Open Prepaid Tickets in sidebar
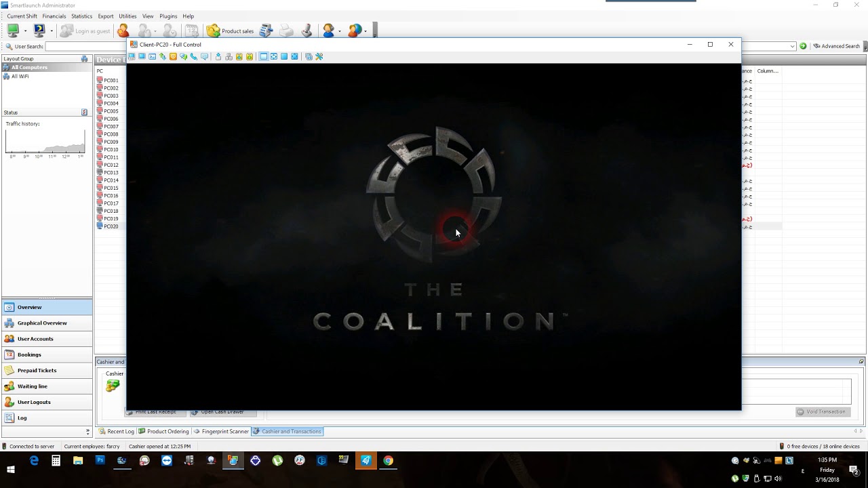This screenshot has height=488, width=868. 47,370
